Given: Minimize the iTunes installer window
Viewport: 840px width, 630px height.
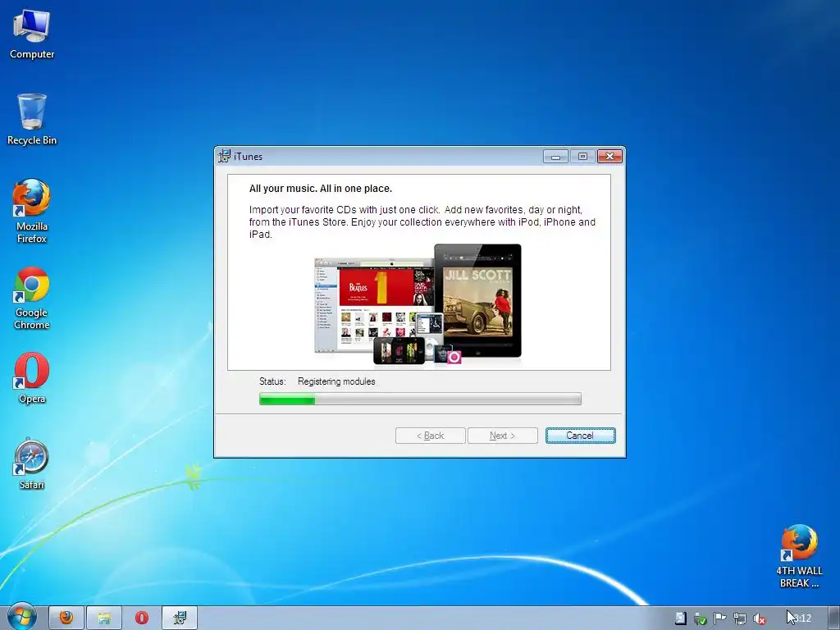Looking at the screenshot, I should pos(555,157).
